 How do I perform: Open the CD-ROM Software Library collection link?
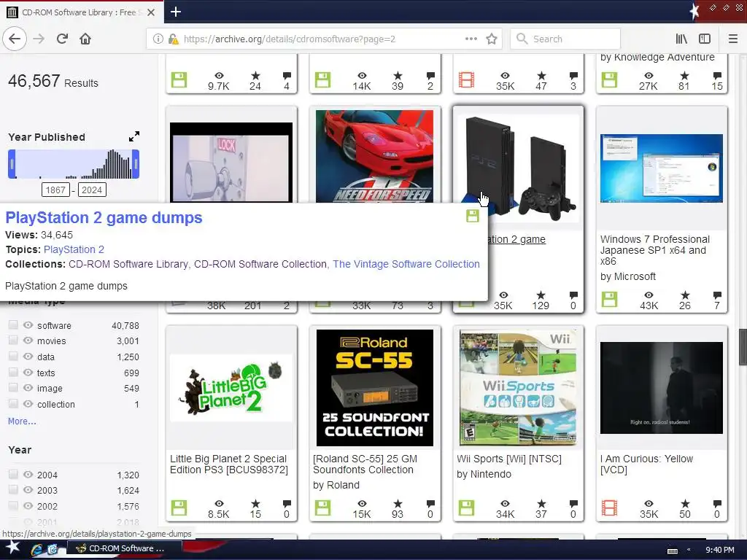128,264
